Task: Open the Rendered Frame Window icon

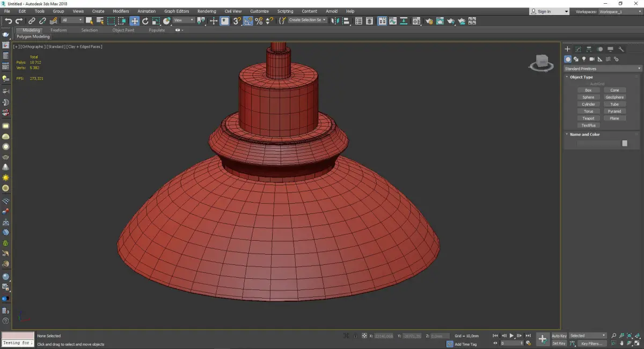Action: tap(440, 21)
